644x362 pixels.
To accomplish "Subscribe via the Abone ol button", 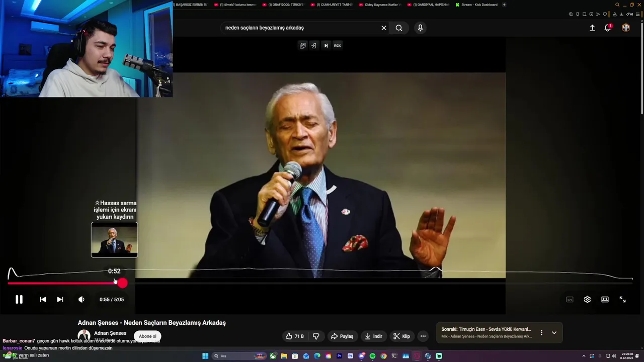I will point(147,336).
